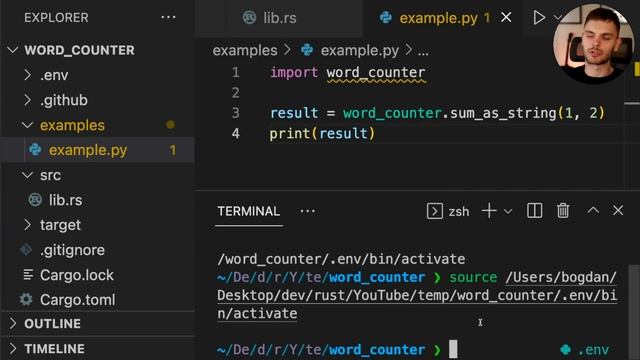
Task: Click sum_as_string on line 3
Action: (x=502, y=113)
